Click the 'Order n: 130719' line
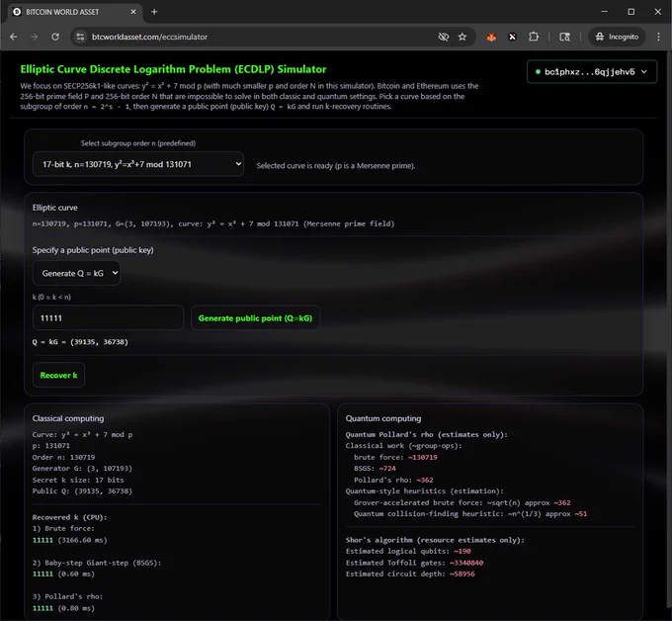This screenshot has width=672, height=621. (63, 457)
